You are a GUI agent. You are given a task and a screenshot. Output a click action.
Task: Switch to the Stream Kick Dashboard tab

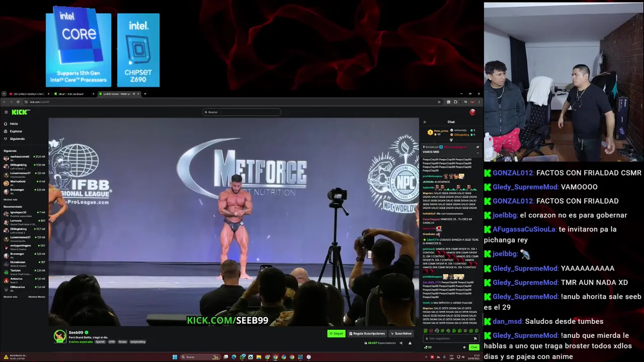74,94
